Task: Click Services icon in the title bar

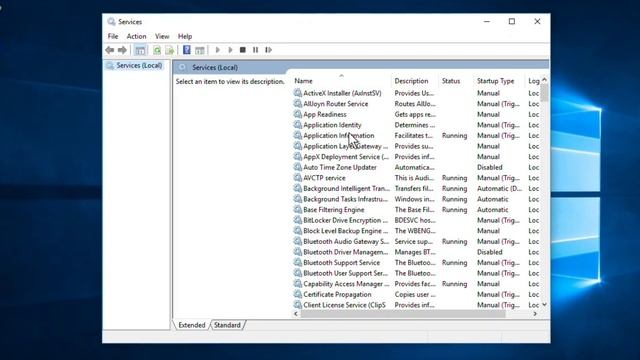Action: click(x=111, y=22)
